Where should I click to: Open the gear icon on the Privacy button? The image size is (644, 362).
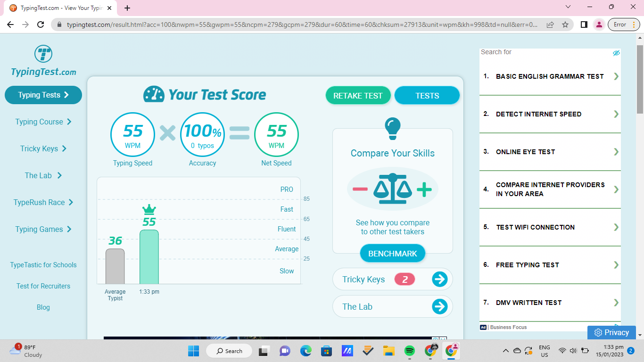click(x=598, y=333)
